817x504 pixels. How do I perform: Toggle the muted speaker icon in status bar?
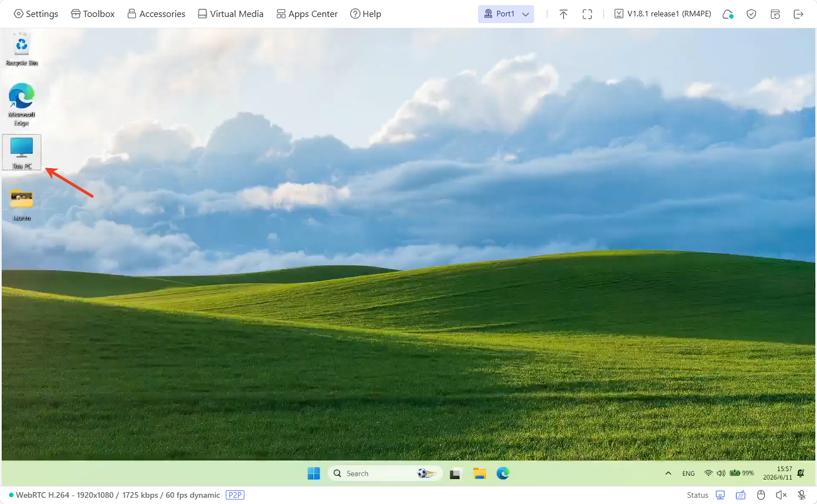pyautogui.click(x=781, y=495)
